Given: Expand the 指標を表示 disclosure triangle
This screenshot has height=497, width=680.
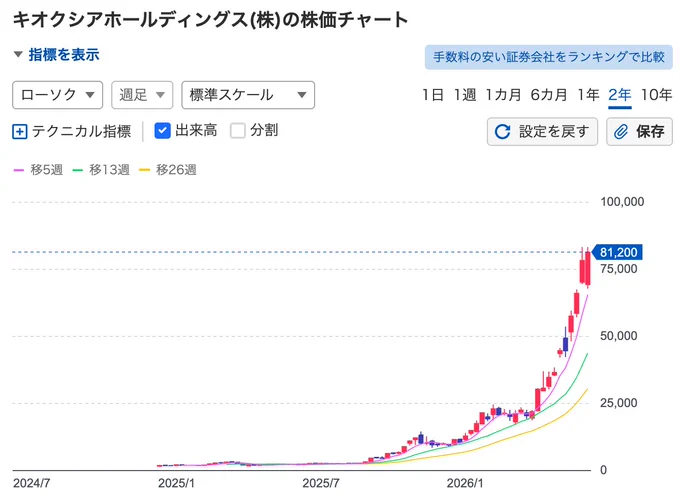Looking at the screenshot, I should click(18, 55).
